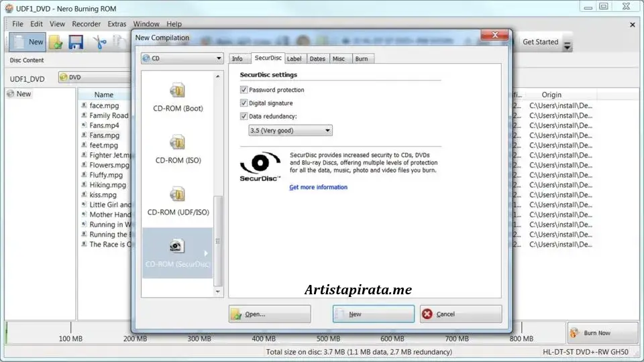Select the CD-ROM (SecurDisc) compilation icon
The image size is (644, 362).
(177, 246)
